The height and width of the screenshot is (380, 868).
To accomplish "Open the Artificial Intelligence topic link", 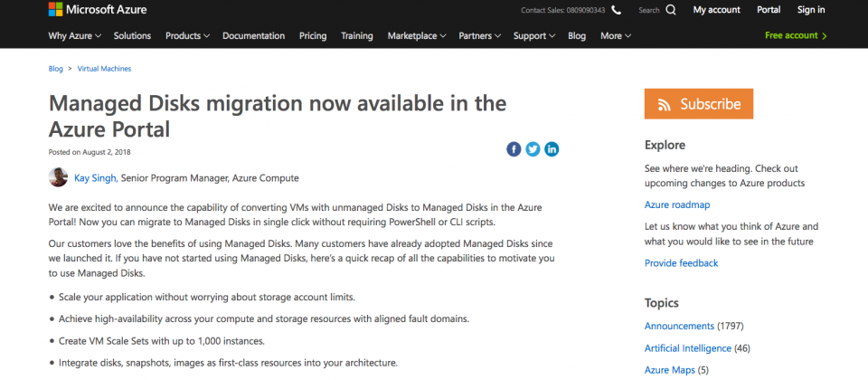I will pyautogui.click(x=687, y=348).
